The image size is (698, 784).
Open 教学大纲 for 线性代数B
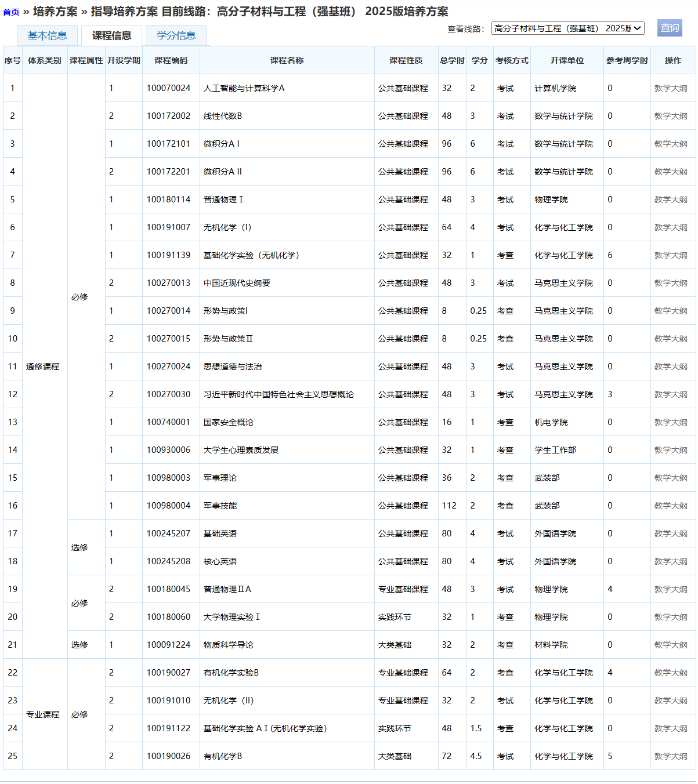(x=671, y=116)
